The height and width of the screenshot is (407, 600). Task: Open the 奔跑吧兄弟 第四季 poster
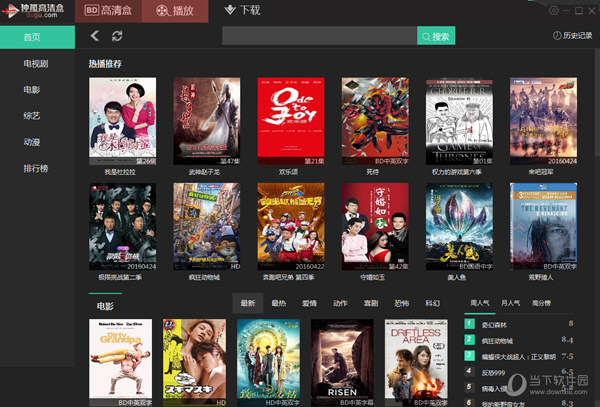(291, 226)
